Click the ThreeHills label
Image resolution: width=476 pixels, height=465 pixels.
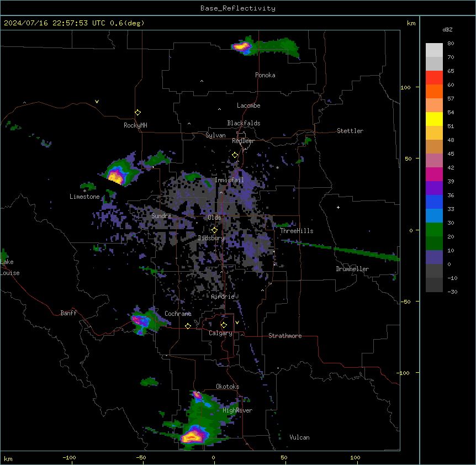[297, 231]
